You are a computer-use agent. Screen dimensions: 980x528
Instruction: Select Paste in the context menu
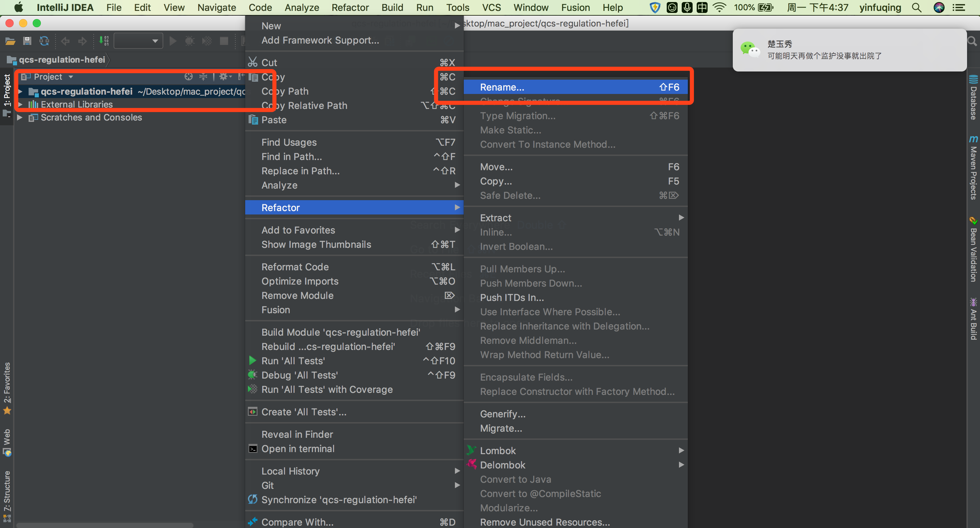[x=354, y=120]
